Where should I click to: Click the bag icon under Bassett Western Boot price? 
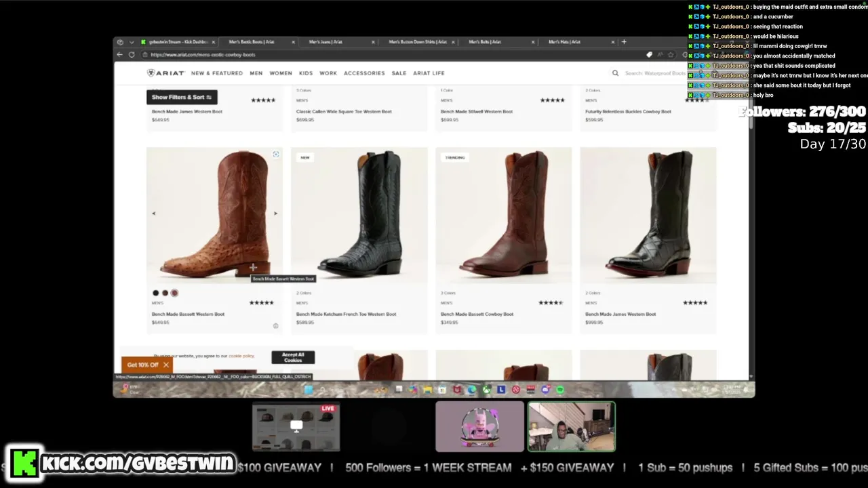click(275, 326)
